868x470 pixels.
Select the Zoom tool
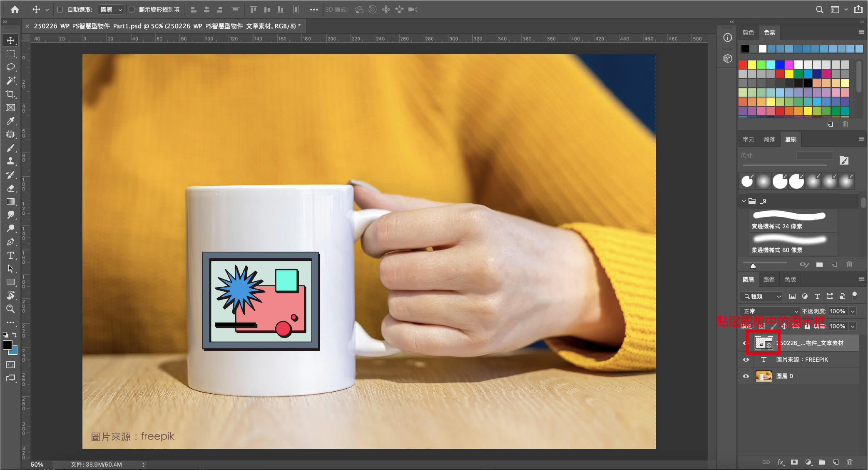[10, 309]
